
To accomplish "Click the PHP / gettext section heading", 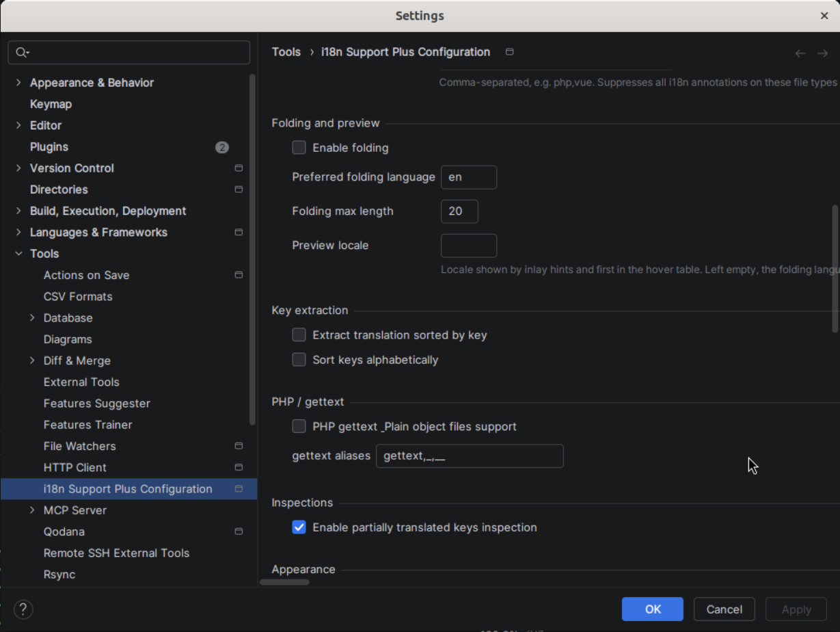I will (308, 402).
